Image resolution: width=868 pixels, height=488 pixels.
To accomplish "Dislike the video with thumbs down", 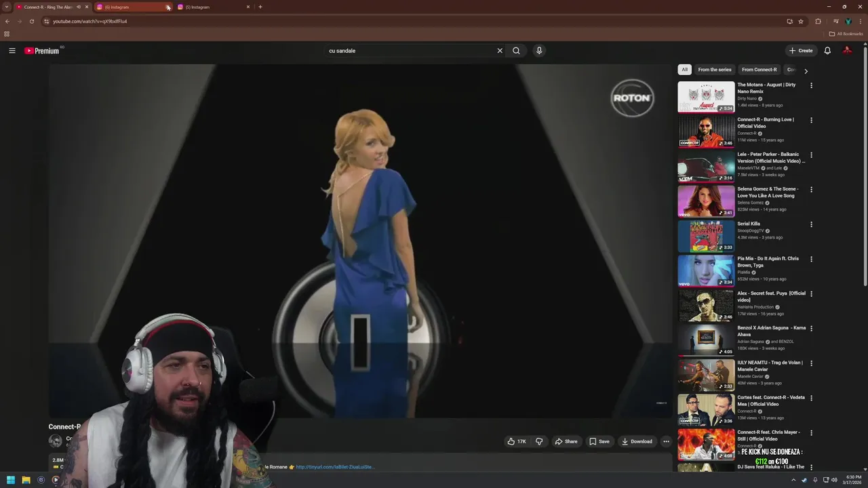I will 539,441.
